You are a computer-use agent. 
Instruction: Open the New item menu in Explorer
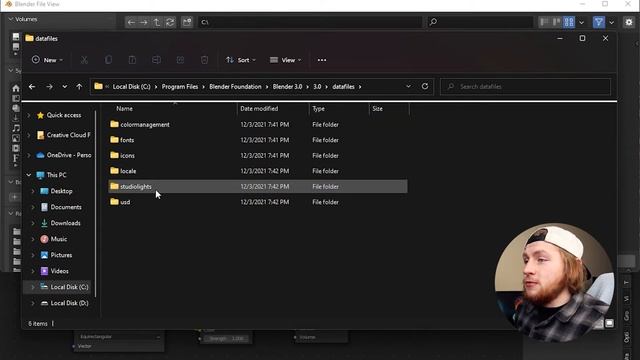(47, 60)
